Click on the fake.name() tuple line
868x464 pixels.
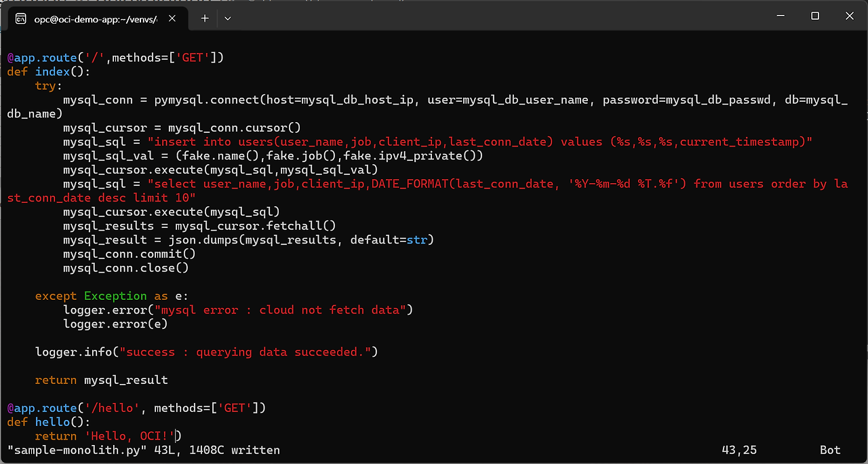tap(273, 156)
